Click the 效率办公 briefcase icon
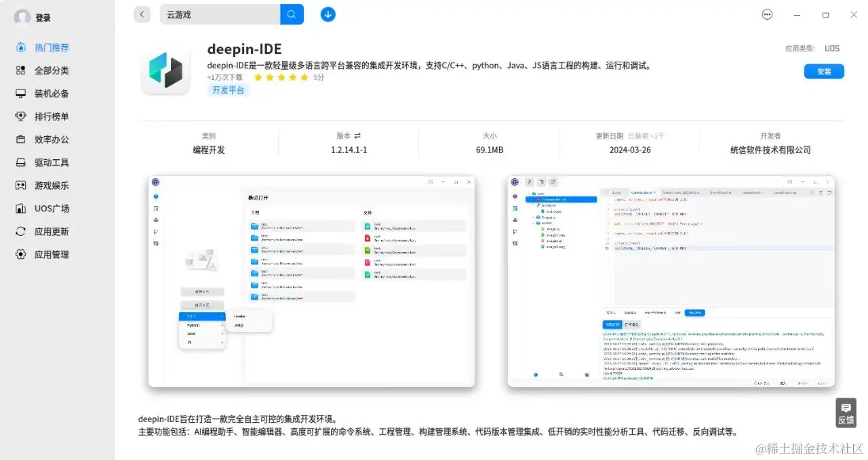The height and width of the screenshot is (460, 868). point(21,140)
